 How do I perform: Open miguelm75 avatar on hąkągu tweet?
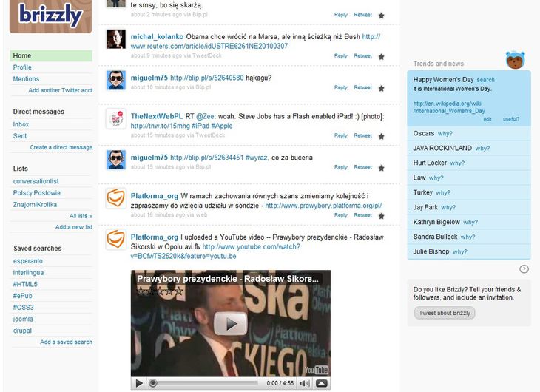[115, 80]
